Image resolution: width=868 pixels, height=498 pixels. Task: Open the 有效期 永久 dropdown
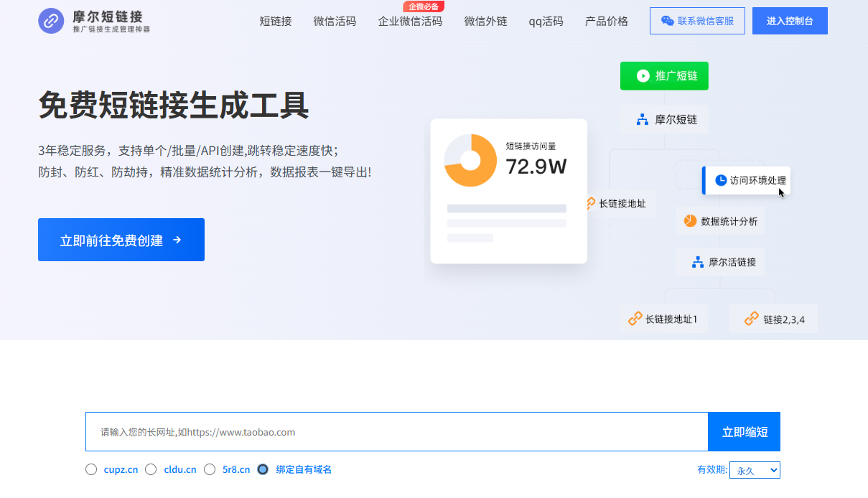(754, 470)
